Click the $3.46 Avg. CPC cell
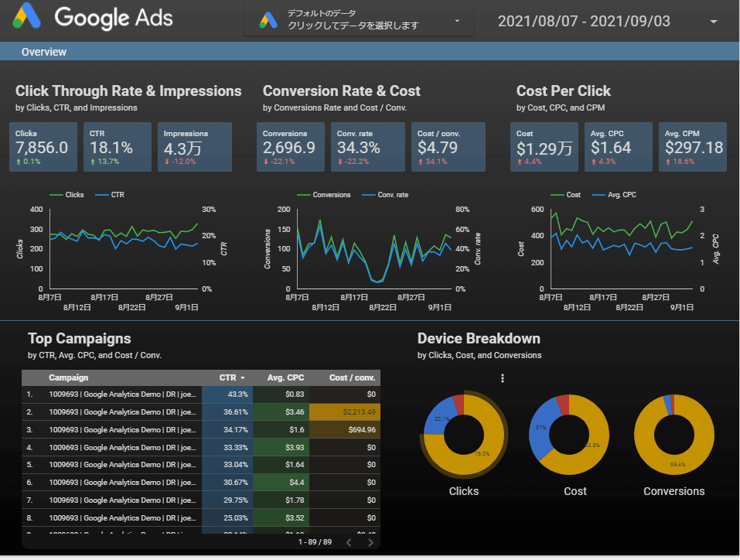This screenshot has width=740, height=560. 281,412
